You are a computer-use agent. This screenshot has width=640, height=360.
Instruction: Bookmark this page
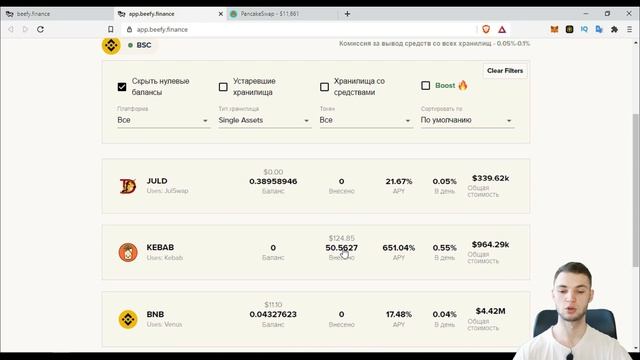point(111,29)
